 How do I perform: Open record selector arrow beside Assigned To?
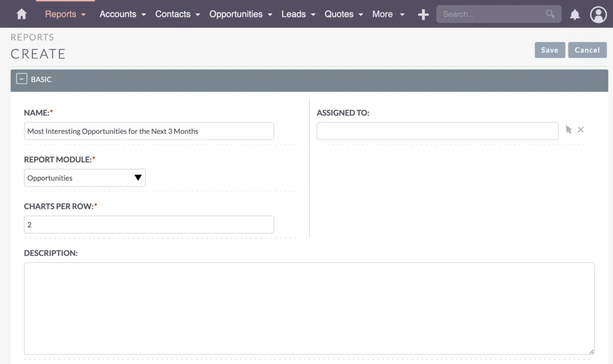[568, 130]
